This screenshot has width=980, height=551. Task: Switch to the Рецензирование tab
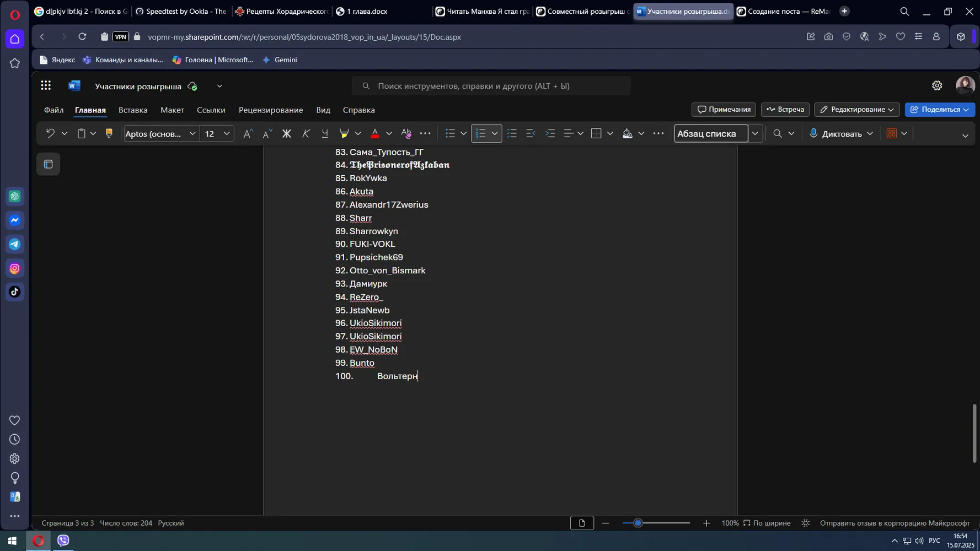[x=271, y=110]
